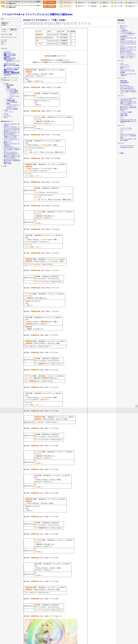
Task: Open 会議室 board link
Action: pos(8,88)
